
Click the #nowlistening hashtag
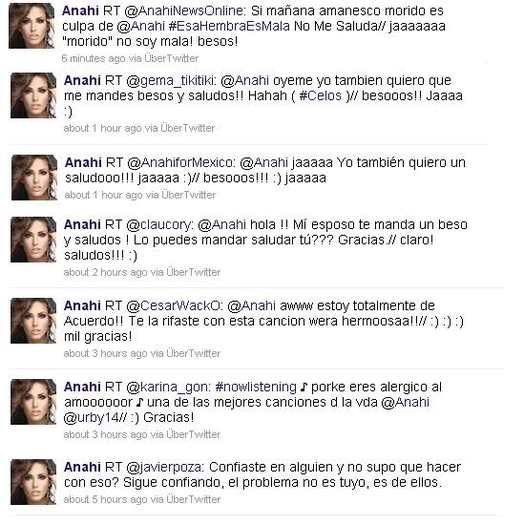tap(256, 387)
